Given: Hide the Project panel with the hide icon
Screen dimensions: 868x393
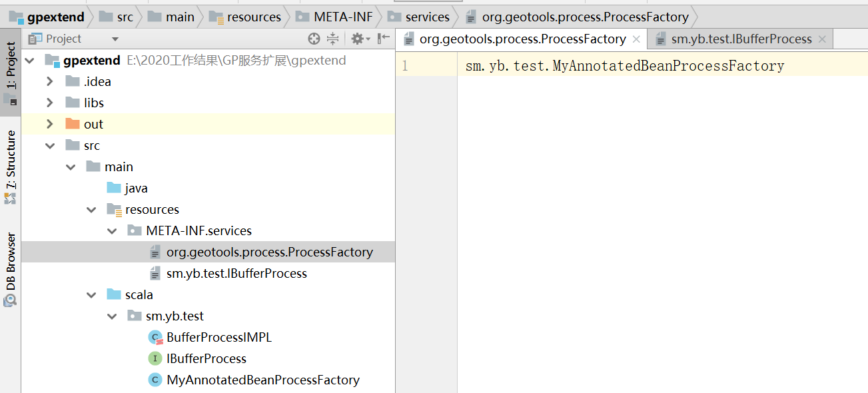Looking at the screenshot, I should click(383, 39).
